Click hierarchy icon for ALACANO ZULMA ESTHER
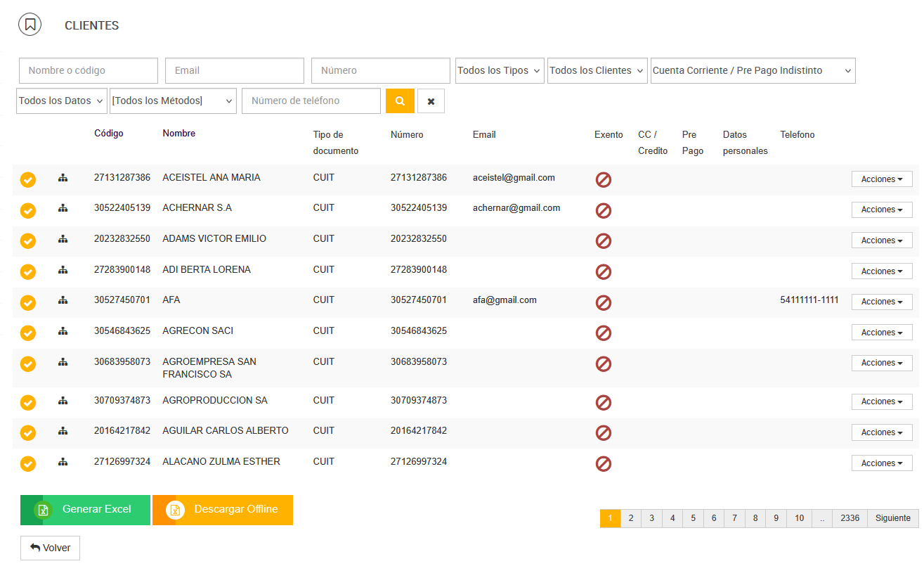Image resolution: width=924 pixels, height=566 pixels. click(63, 462)
